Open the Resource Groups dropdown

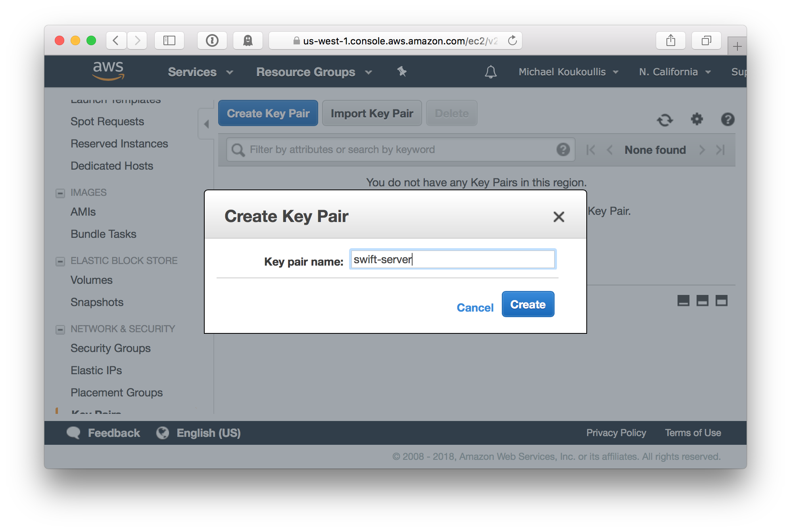pyautogui.click(x=314, y=72)
